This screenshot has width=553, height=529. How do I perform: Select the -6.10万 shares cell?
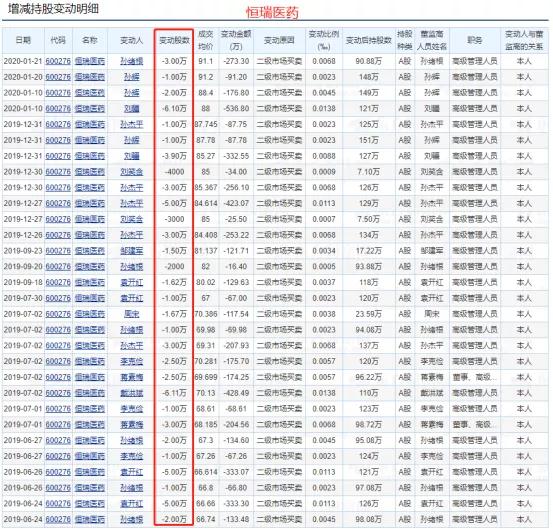[x=174, y=109]
